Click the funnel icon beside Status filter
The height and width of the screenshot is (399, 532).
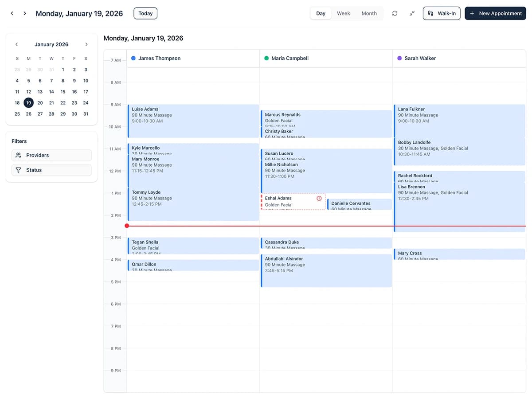(18, 170)
